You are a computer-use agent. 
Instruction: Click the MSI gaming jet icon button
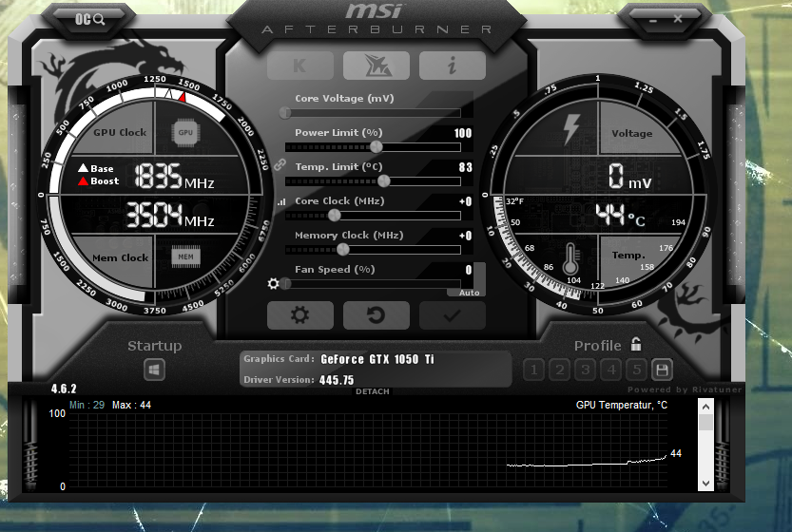376,66
